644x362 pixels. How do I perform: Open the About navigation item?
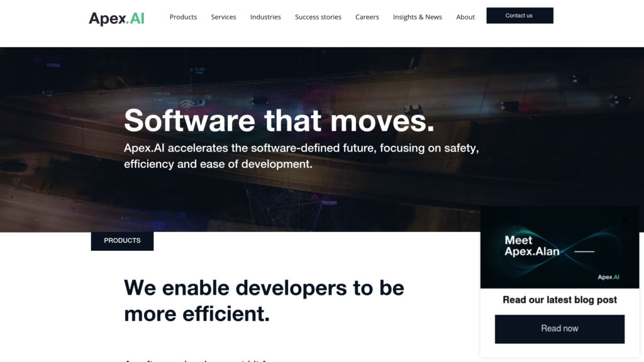465,17
